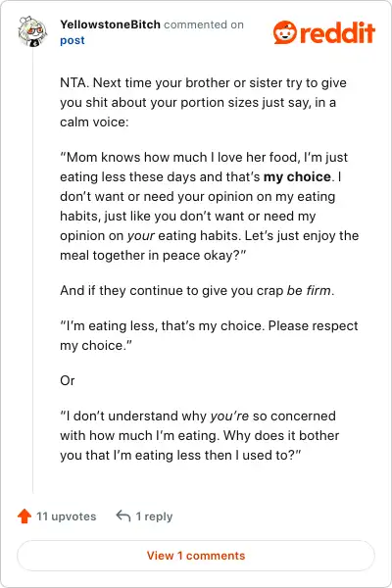Screen dimensions: 392x588
Task: Click the reddit wordmark logo
Action: click(337, 32)
